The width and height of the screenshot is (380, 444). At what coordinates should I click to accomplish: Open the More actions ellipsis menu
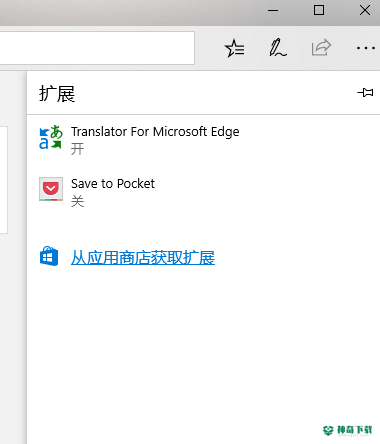click(x=366, y=48)
